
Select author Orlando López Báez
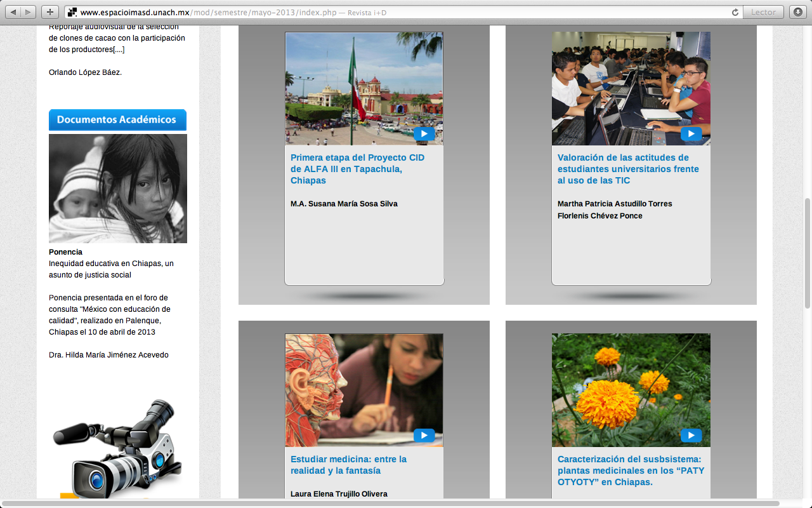(x=85, y=72)
